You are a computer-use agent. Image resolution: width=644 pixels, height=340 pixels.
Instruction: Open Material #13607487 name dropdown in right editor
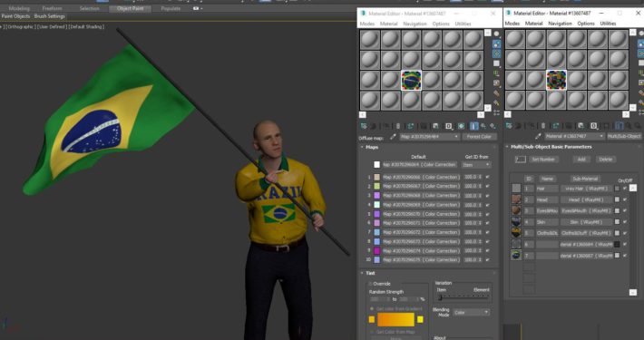click(x=574, y=136)
